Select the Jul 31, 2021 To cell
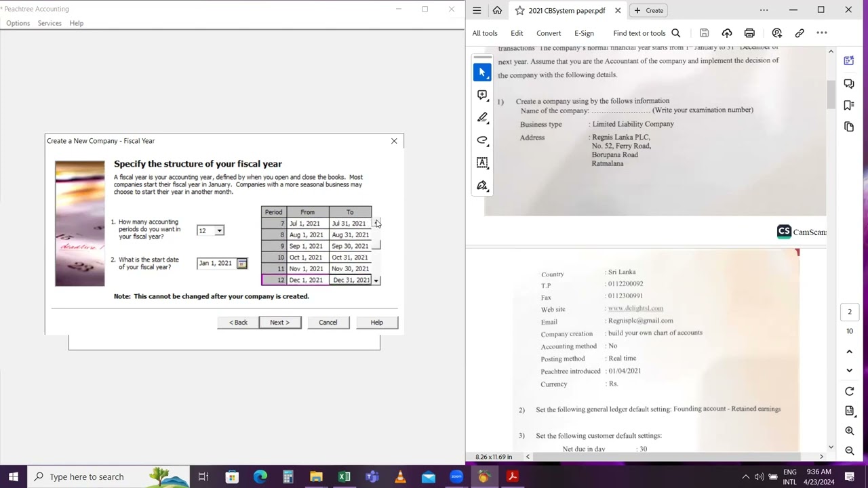This screenshot has height=488, width=868. (350, 224)
